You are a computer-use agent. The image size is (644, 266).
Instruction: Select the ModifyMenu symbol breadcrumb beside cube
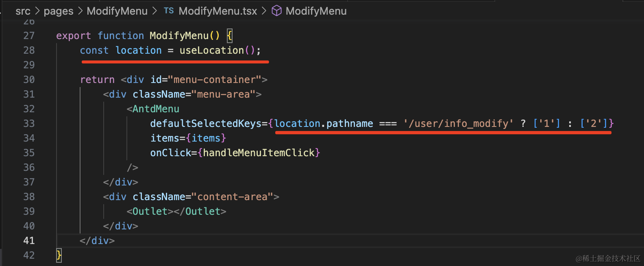(316, 11)
